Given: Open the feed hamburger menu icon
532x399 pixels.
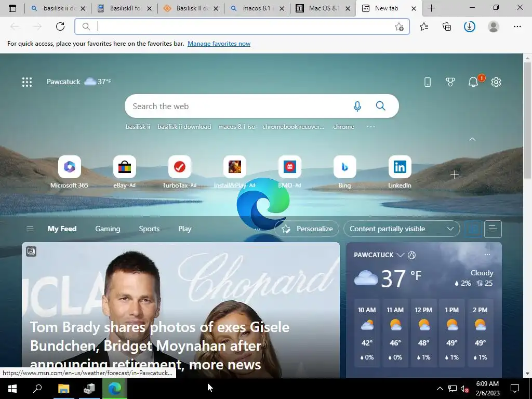Looking at the screenshot, I should click(x=30, y=229).
